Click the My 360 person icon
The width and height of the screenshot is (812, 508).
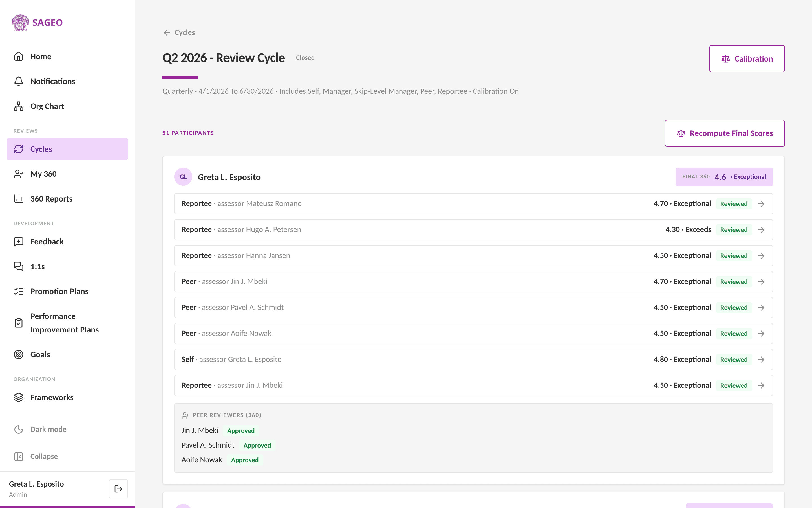[18, 174]
